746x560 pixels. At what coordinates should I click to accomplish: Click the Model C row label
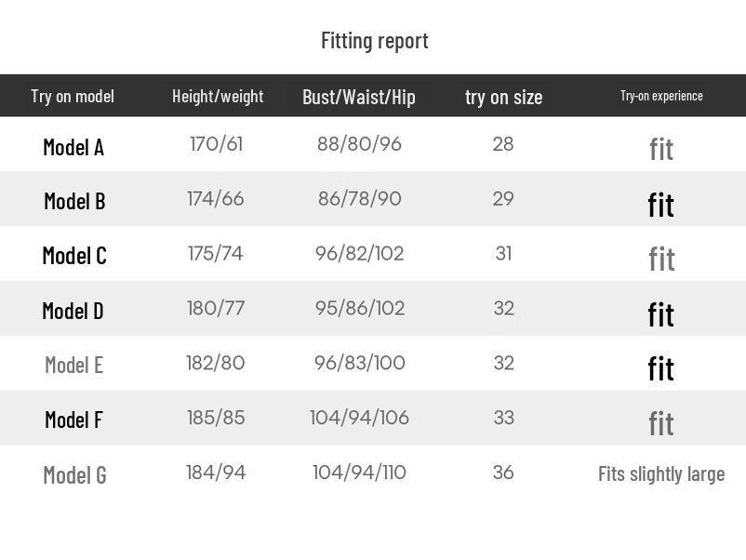coord(74,255)
